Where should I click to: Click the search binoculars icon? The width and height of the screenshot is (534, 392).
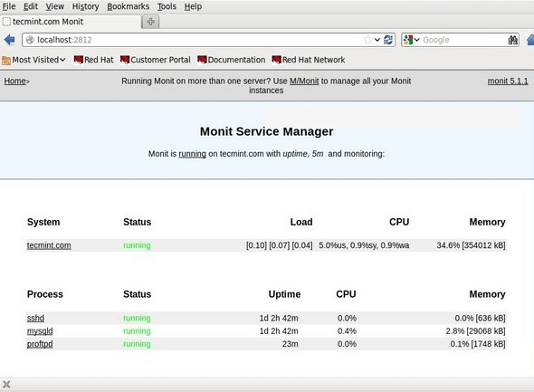click(513, 40)
